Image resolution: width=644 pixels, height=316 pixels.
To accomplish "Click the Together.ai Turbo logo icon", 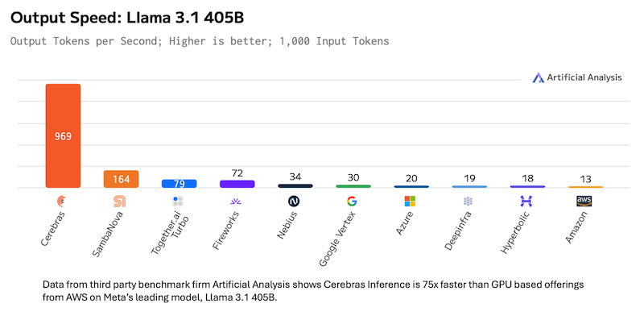I will (x=178, y=202).
